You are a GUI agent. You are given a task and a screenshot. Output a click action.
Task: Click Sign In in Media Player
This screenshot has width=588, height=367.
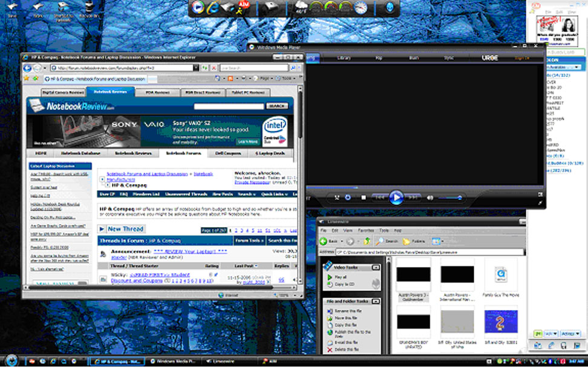[522, 58]
